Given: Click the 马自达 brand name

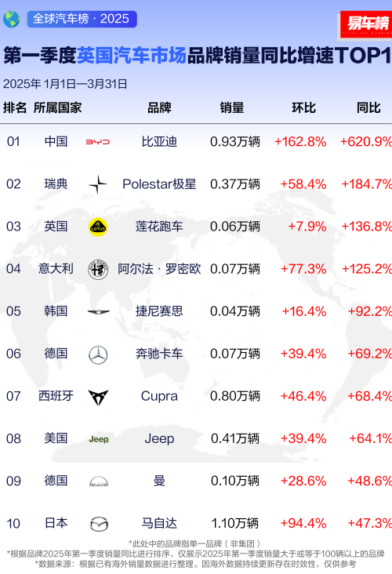Looking at the screenshot, I should [159, 524].
